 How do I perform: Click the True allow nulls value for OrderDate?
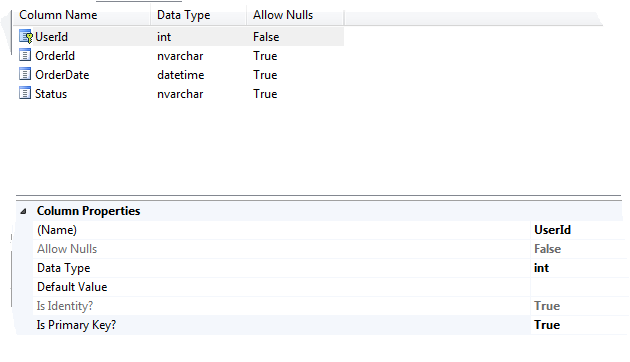265,75
